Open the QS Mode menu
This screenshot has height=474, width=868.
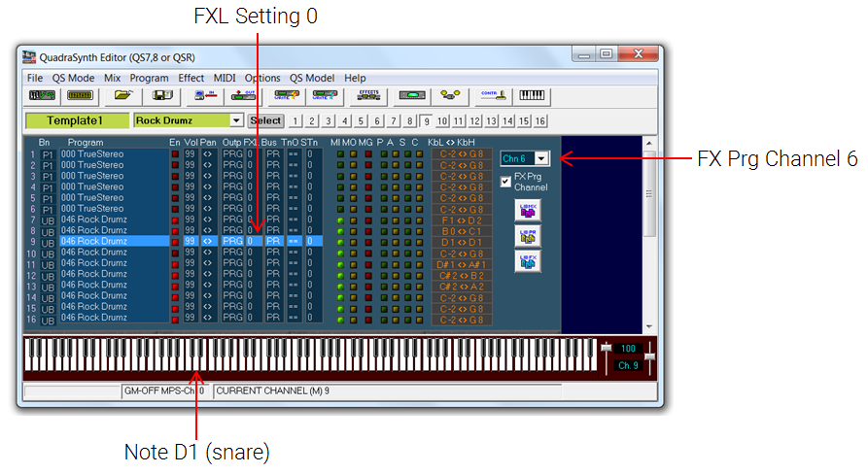tap(73, 78)
